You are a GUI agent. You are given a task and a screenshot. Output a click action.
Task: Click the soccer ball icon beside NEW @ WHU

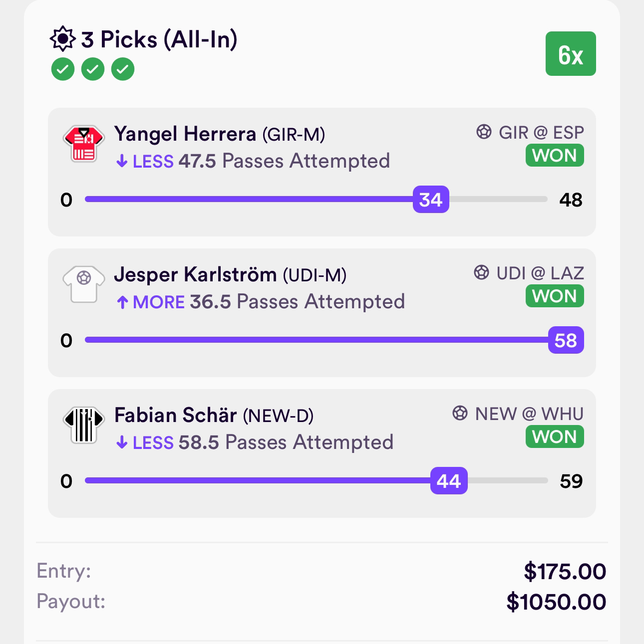pyautogui.click(x=460, y=414)
